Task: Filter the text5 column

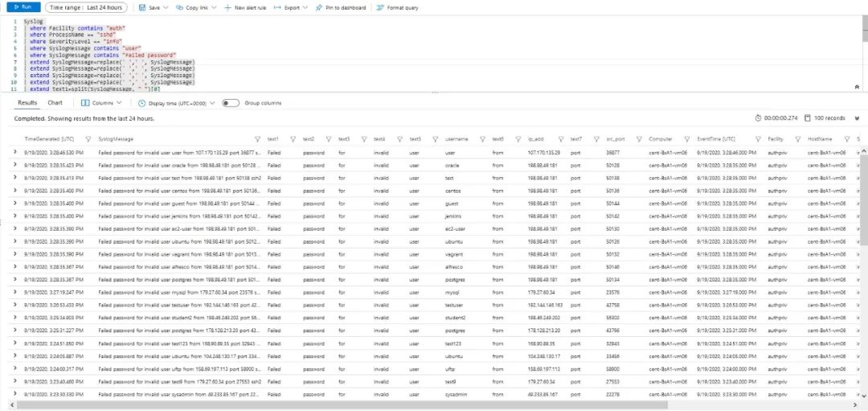Action: (x=435, y=139)
